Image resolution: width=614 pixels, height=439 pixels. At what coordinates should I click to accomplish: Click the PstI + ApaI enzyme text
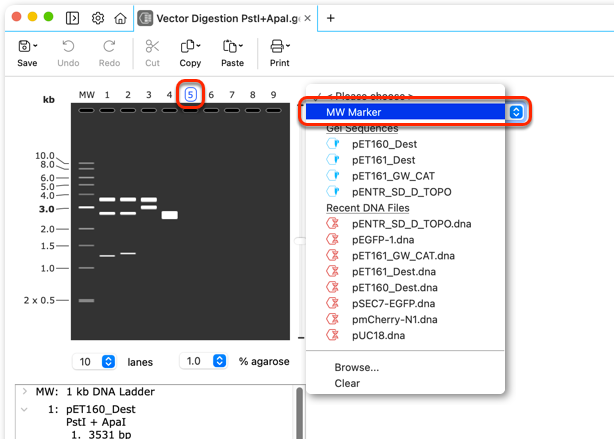click(x=96, y=422)
